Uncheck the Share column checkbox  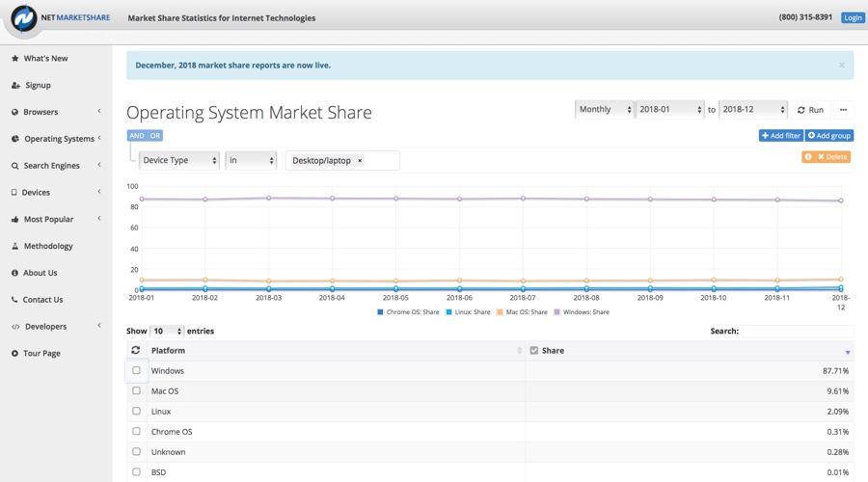(533, 351)
